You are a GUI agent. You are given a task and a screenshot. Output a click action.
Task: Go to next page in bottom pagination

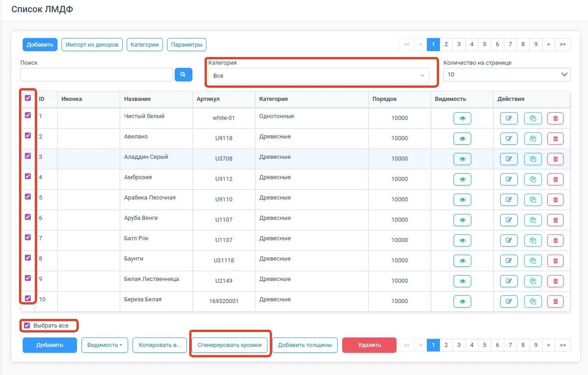click(x=549, y=345)
